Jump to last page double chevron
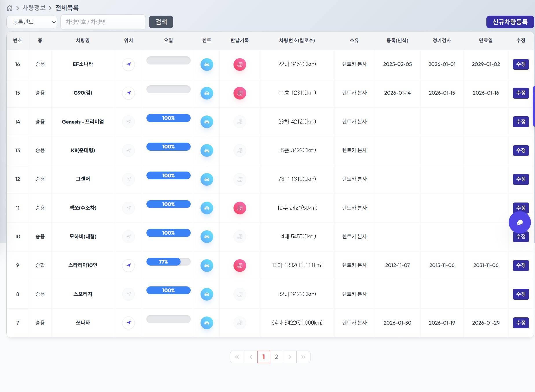 click(x=303, y=357)
